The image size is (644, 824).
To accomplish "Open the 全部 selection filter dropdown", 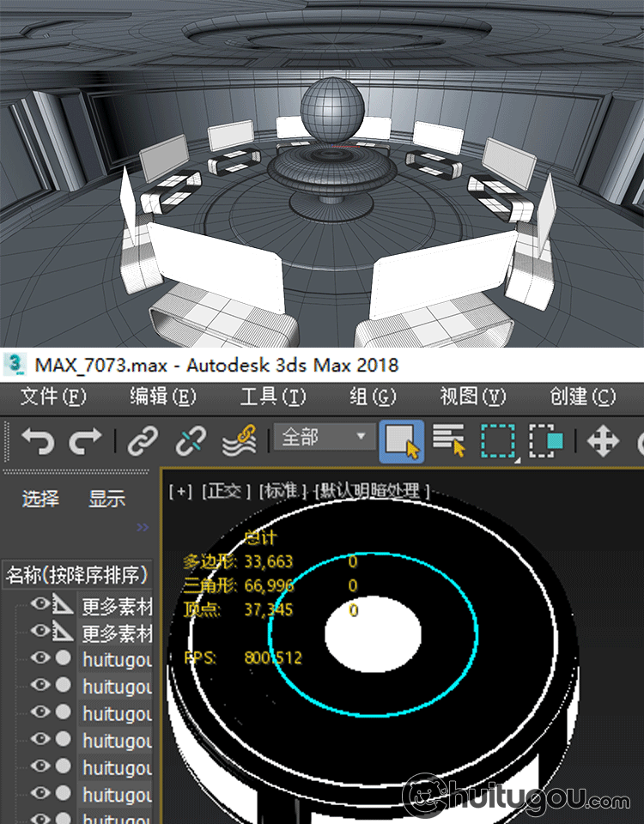I will point(324,438).
